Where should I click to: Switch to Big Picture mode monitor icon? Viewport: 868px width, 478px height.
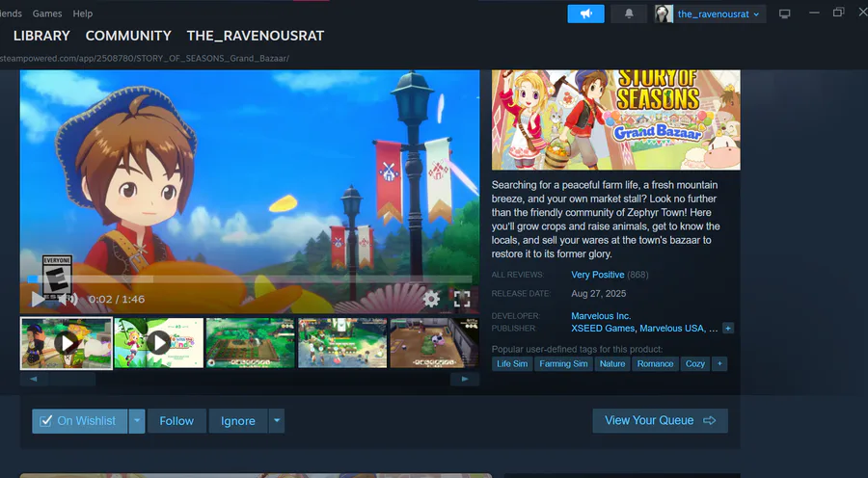784,13
